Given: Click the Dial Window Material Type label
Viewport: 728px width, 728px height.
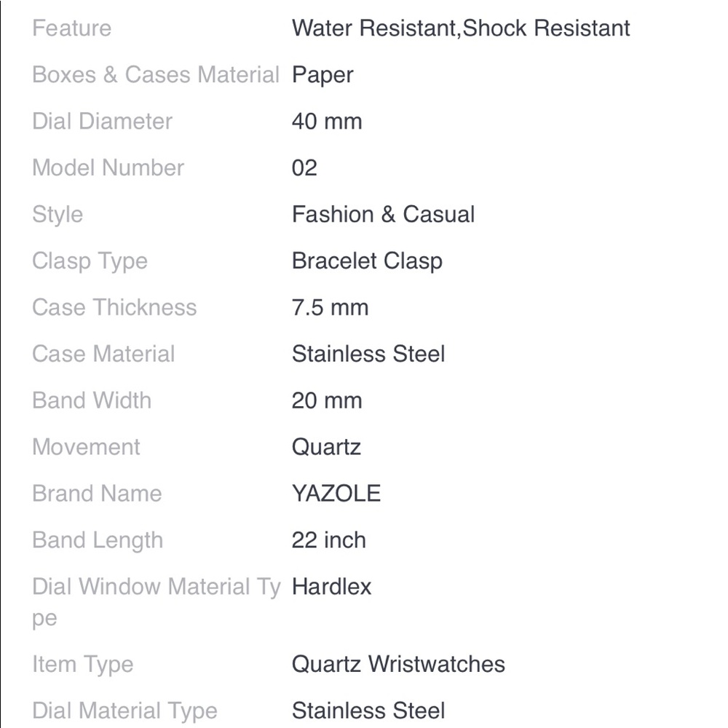Looking at the screenshot, I should [x=157, y=603].
